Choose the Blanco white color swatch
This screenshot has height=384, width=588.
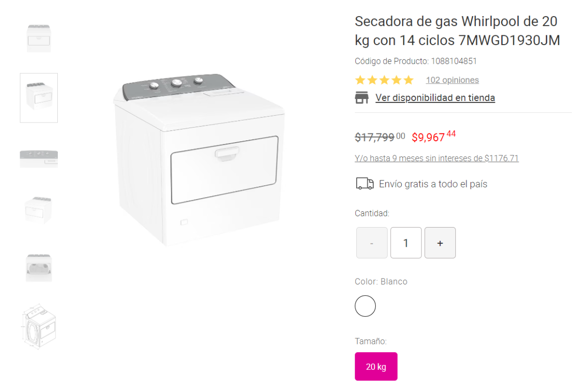tap(365, 306)
